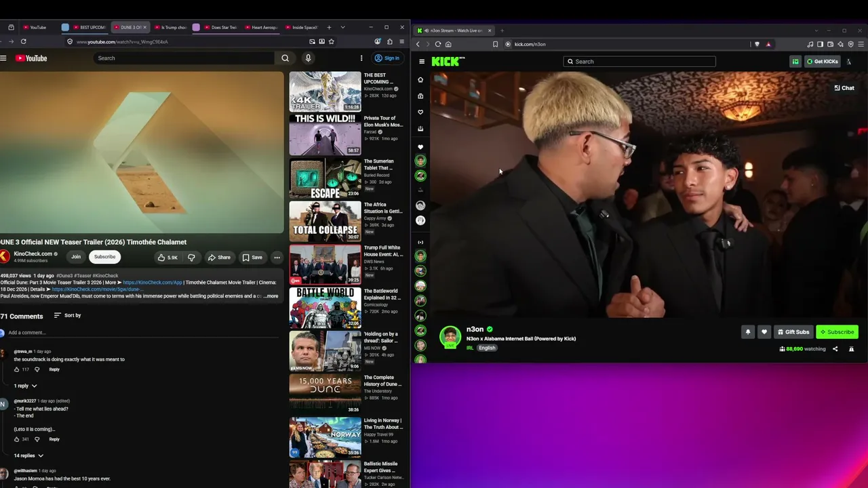The height and width of the screenshot is (488, 868).
Task: Join the KinoCheck.com channel membership
Action: (76, 257)
